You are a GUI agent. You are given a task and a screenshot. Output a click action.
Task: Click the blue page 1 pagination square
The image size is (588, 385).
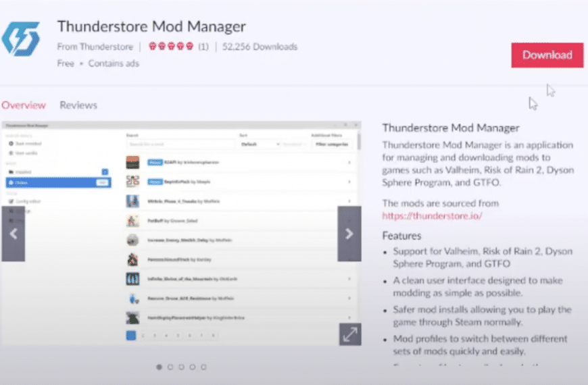pos(131,335)
